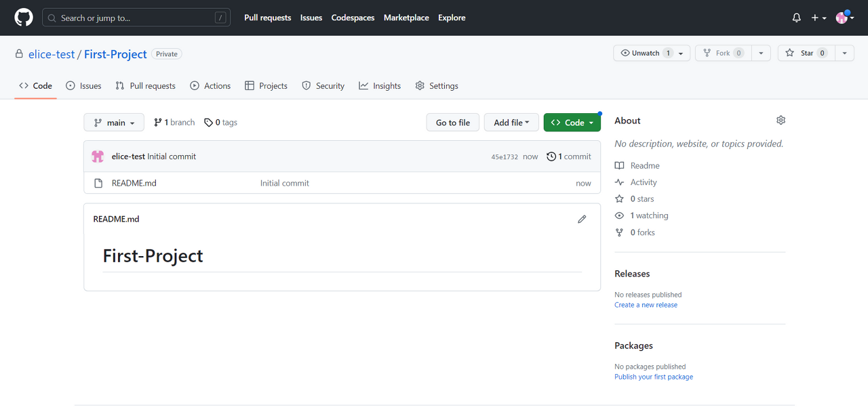Open Issues in the top navigation
The height and width of the screenshot is (416, 868).
pos(311,18)
